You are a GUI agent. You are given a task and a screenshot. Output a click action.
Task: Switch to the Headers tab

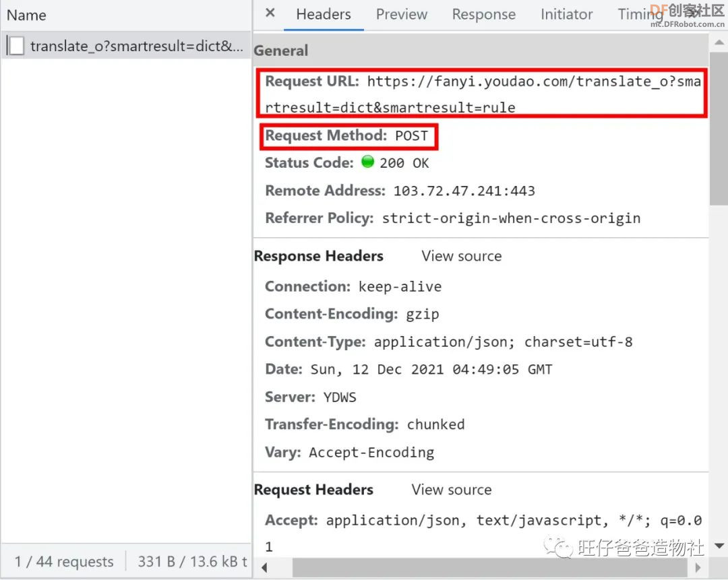tap(324, 14)
